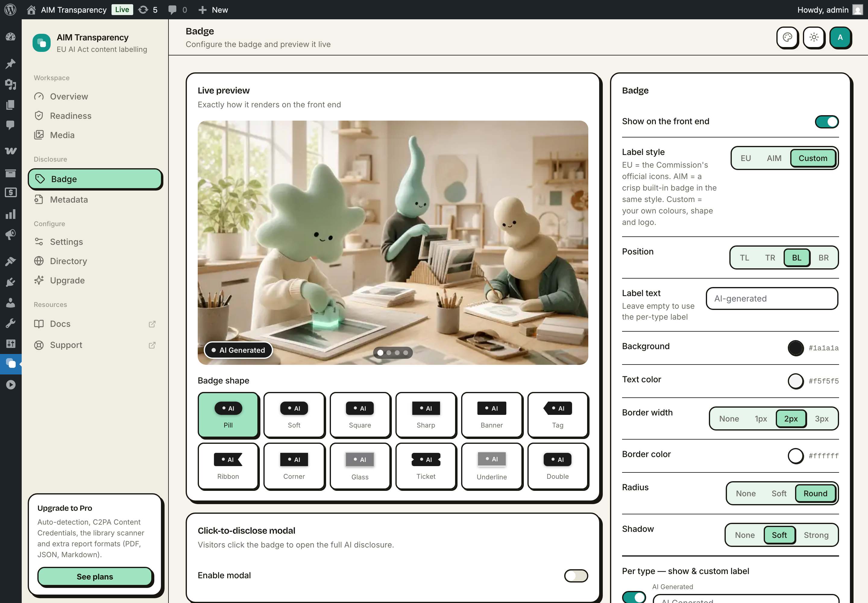Enable the click-to-disclose modal toggle
868x603 pixels.
click(x=576, y=576)
